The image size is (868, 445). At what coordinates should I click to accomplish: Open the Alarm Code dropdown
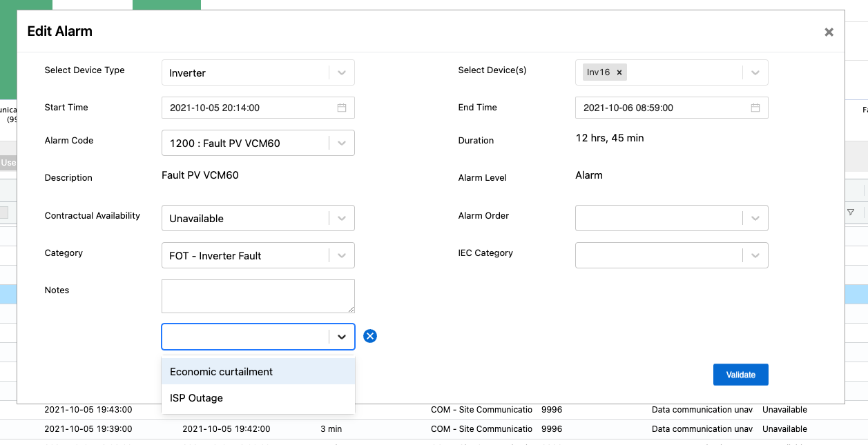pos(342,143)
